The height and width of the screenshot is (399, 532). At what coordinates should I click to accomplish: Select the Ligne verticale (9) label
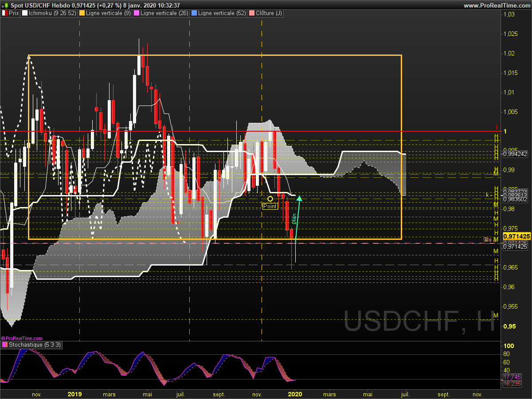[x=108, y=13]
